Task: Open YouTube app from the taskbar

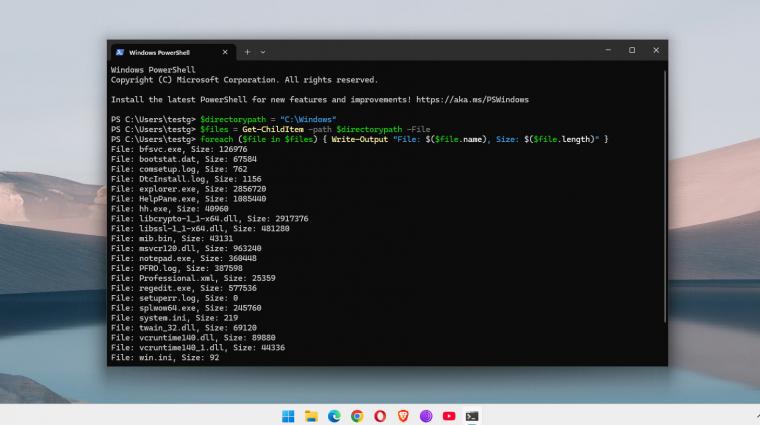Action: click(449, 416)
